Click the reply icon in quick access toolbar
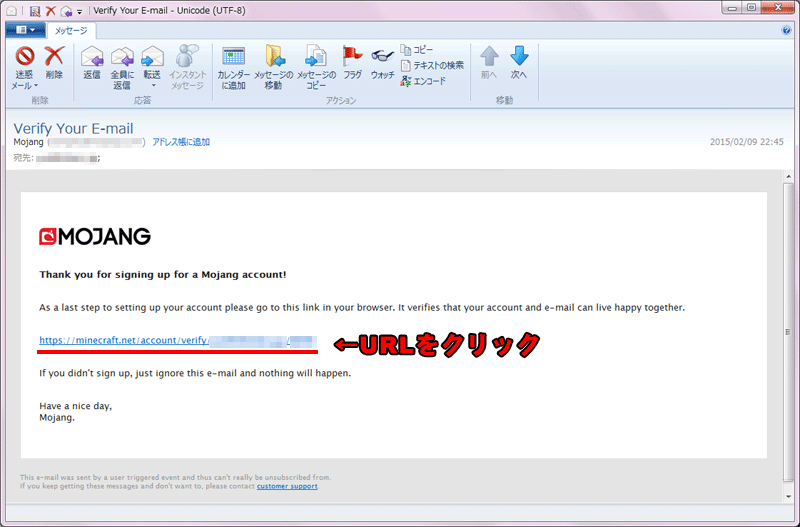Screen dimensions: 800x527 (x=66, y=11)
